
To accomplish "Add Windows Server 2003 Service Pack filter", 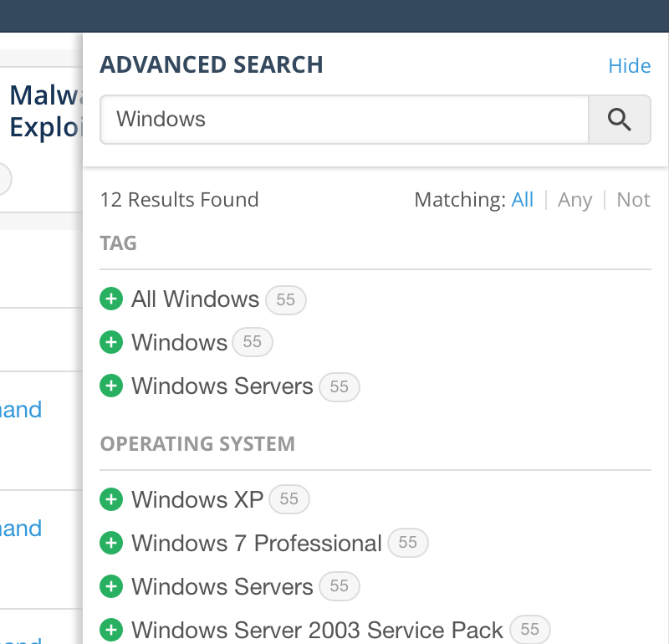I will click(x=111, y=630).
